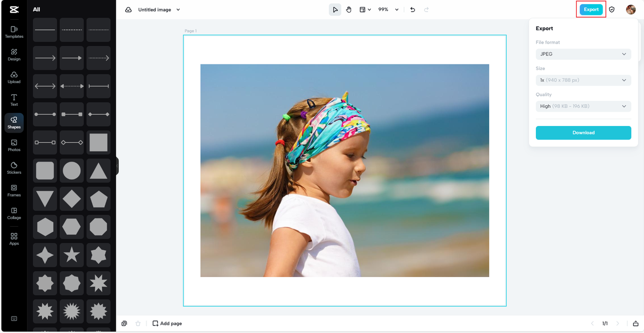Click the shield protection icon
644x333 pixels.
coord(612,10)
